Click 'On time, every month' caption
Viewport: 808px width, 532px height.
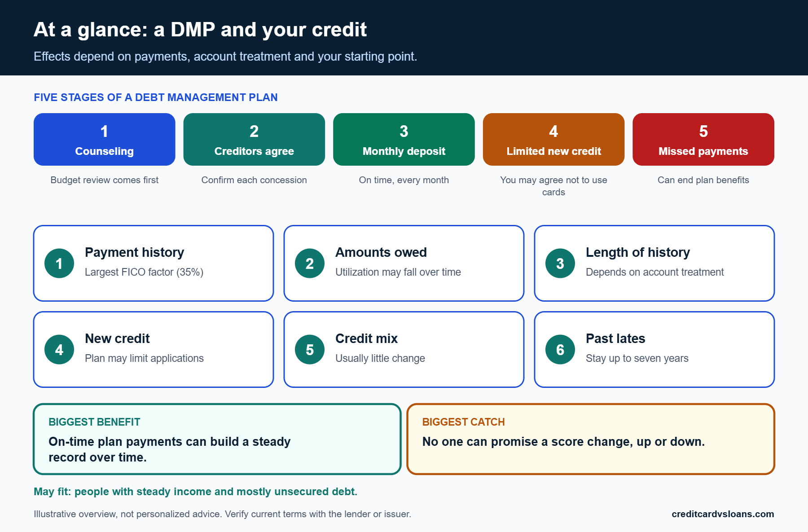coord(404,180)
